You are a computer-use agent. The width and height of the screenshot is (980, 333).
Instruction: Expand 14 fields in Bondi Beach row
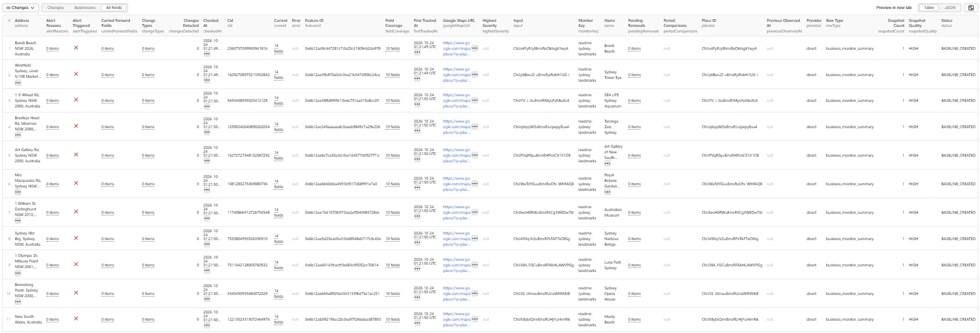pos(279,48)
